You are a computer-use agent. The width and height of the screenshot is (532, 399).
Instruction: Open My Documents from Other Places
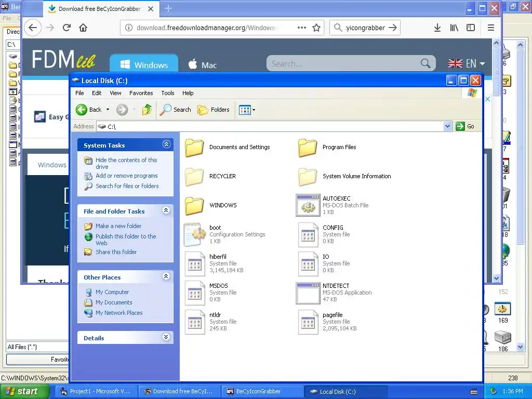click(114, 302)
